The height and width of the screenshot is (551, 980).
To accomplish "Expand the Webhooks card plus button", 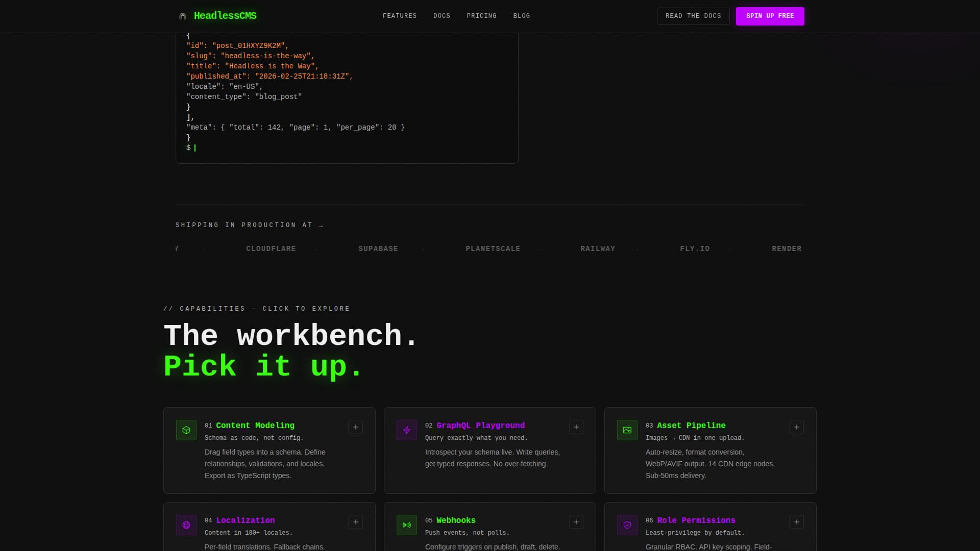I will click(576, 522).
